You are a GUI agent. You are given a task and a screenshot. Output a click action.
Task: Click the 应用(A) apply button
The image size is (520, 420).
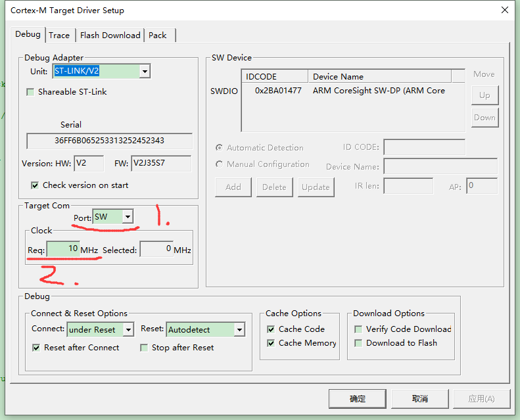(481, 399)
